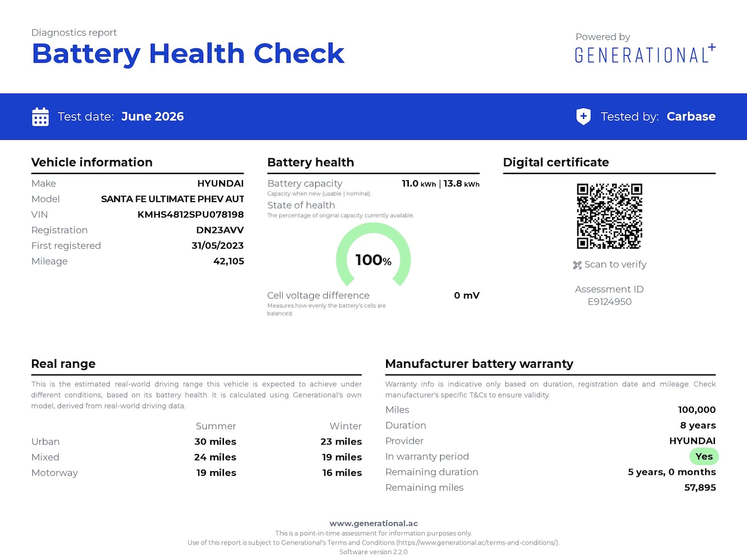The width and height of the screenshot is (747, 560).
Task: Select the Make value HYUNDAI
Action: click(x=221, y=184)
